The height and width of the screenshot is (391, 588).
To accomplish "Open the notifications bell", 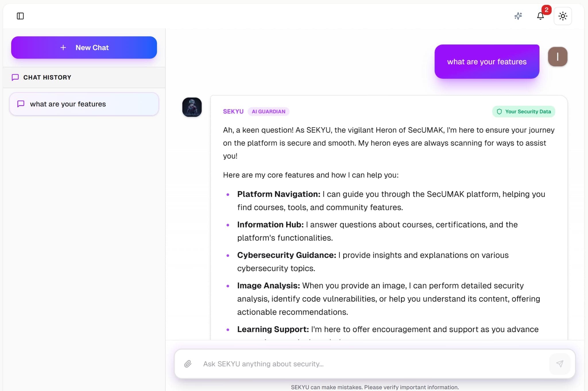I will pos(541,16).
